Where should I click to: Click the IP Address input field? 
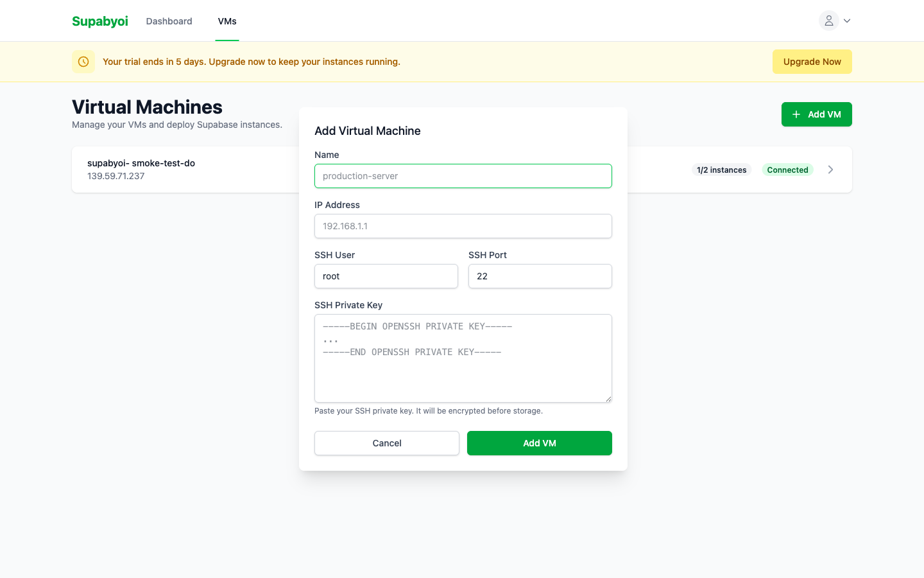(x=463, y=226)
